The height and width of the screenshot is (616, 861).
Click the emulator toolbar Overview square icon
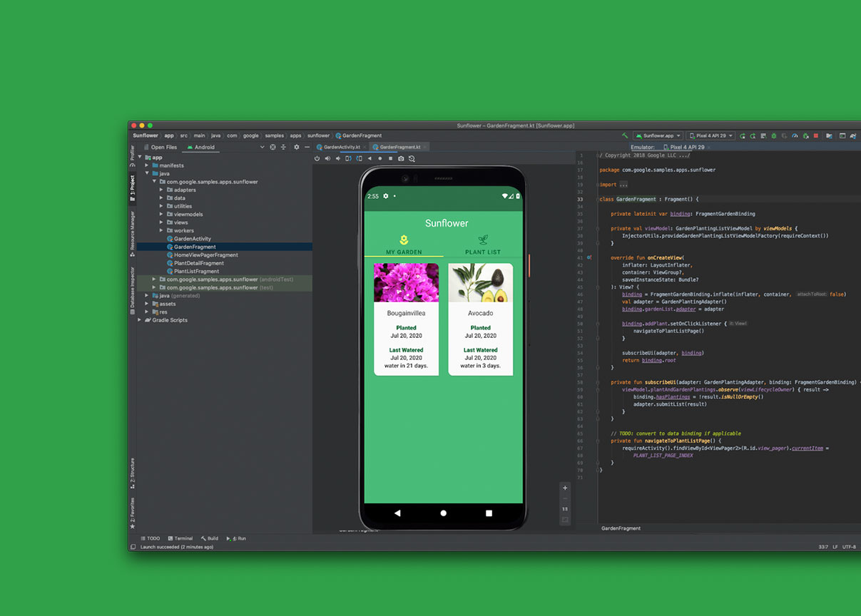[390, 158]
